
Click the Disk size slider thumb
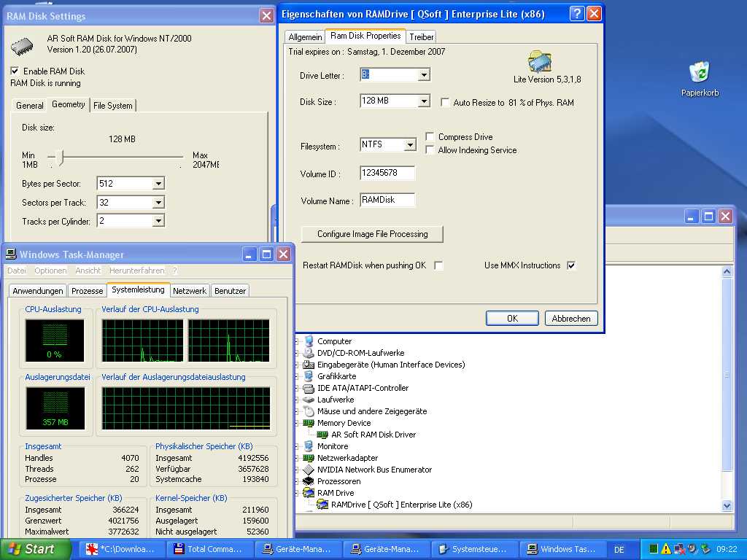[x=60, y=157]
